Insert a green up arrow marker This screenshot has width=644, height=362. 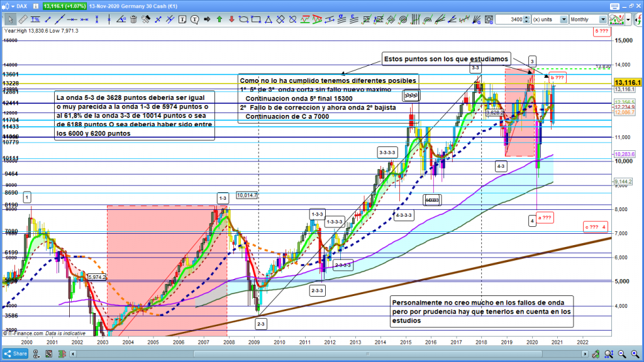[219, 19]
